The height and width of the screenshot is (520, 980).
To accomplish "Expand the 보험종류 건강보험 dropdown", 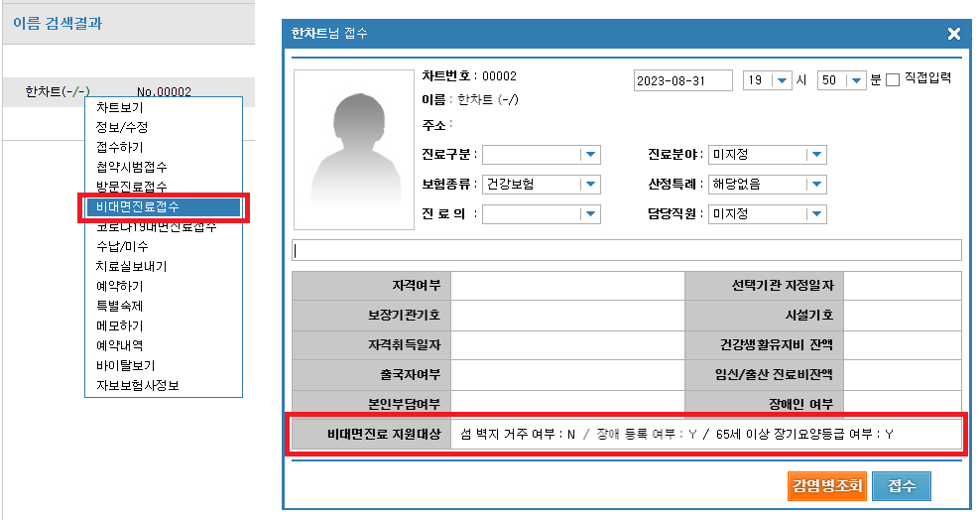I will 590,185.
